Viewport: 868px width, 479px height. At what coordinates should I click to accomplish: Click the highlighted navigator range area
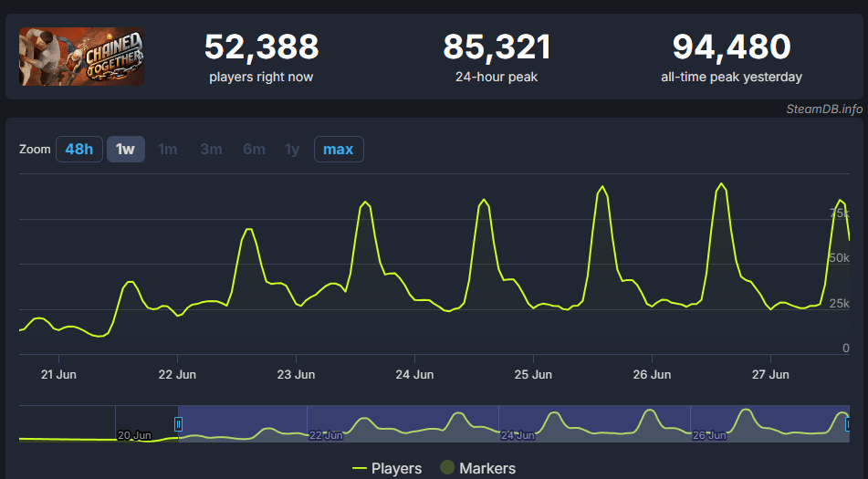click(x=514, y=423)
